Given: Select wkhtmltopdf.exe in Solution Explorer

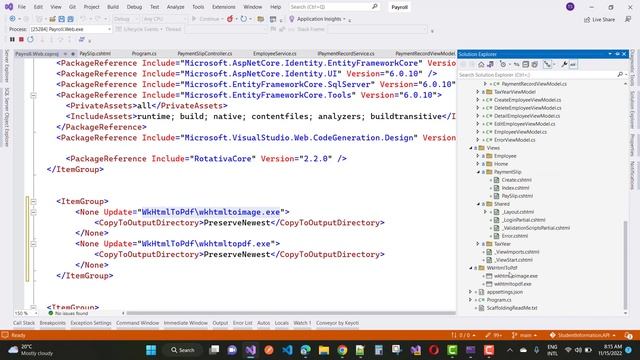Looking at the screenshot, I should tap(513, 284).
